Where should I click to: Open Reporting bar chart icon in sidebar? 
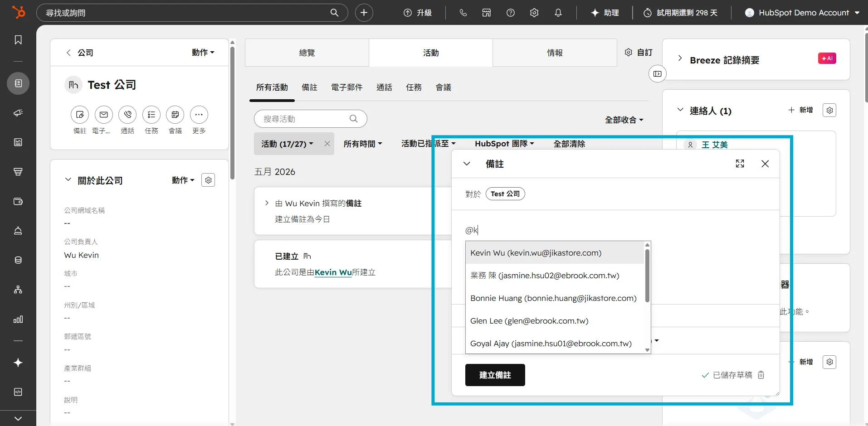(x=18, y=319)
